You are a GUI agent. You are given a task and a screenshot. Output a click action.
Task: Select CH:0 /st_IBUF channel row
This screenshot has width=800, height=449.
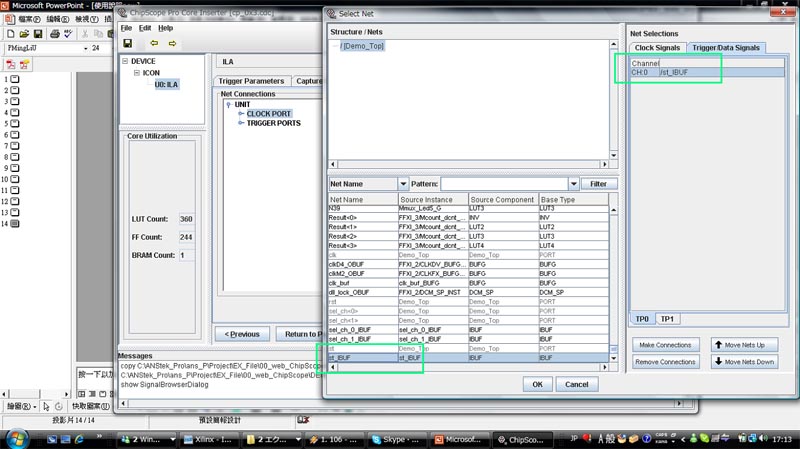707,72
